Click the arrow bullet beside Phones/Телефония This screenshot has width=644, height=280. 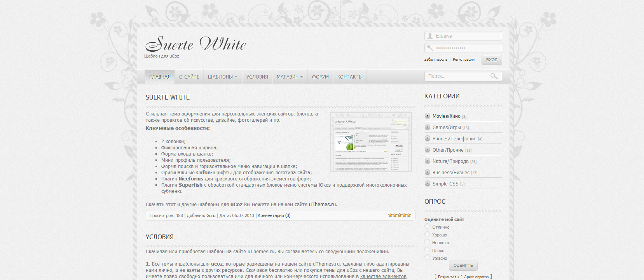click(x=428, y=138)
